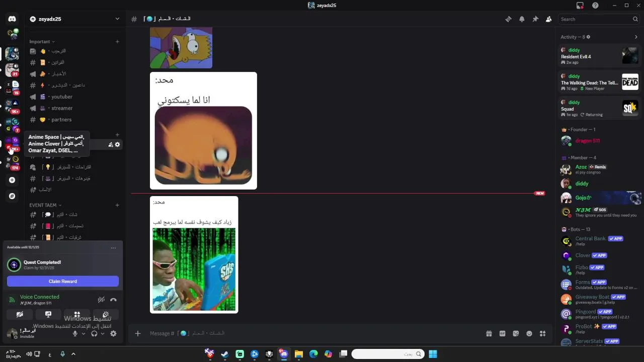Create invite icon on selected channel

110,145
